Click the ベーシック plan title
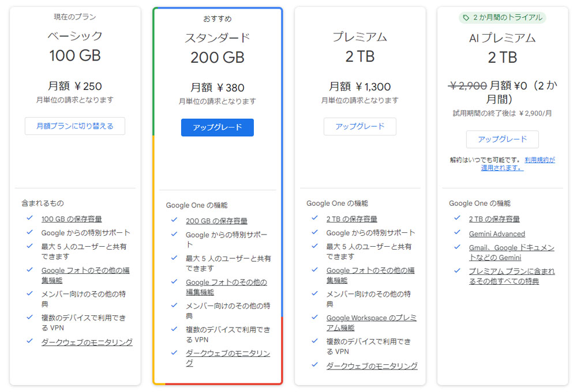 [x=74, y=36]
